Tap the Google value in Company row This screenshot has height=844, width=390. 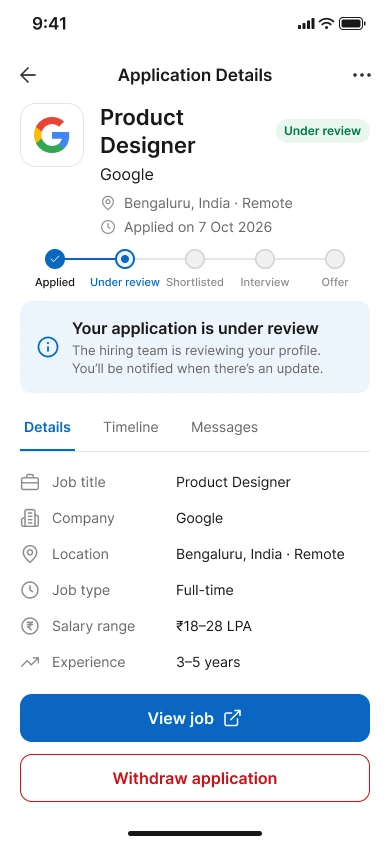coord(200,518)
